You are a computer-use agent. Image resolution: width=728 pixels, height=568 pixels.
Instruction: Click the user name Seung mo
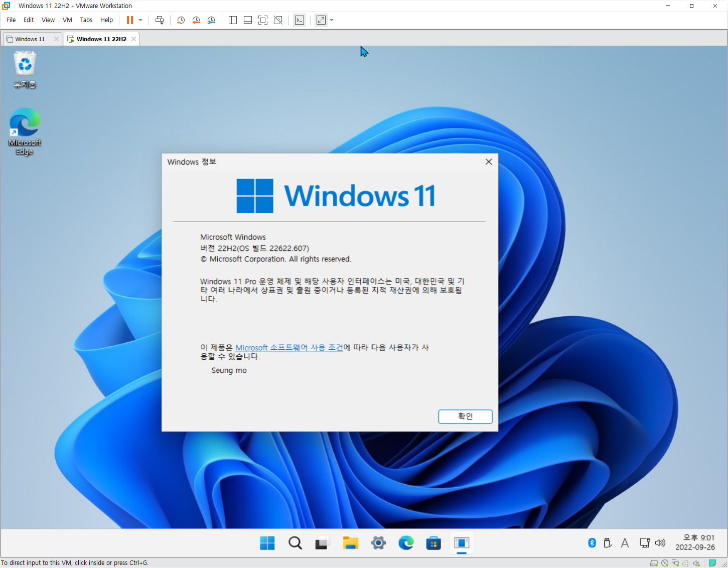point(229,370)
